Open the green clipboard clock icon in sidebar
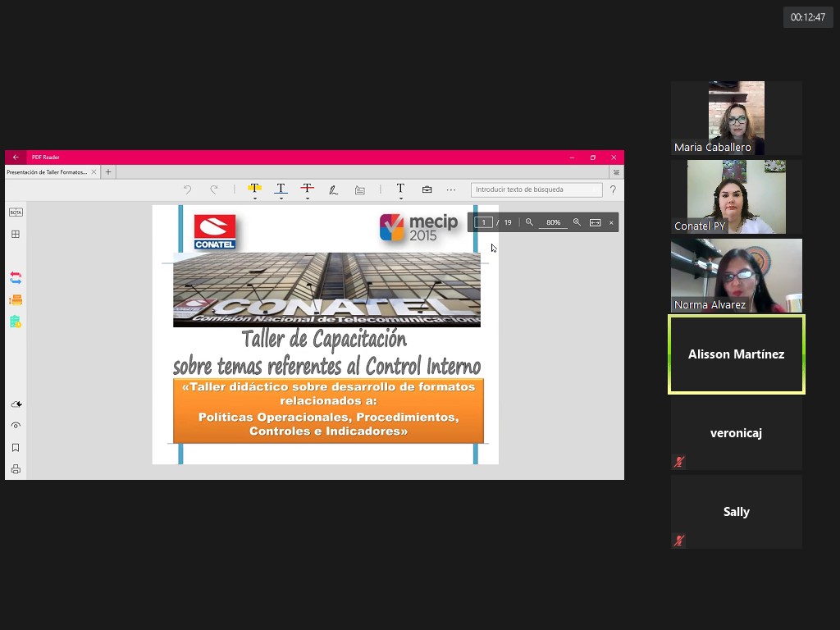Image resolution: width=840 pixels, height=630 pixels. (16, 322)
